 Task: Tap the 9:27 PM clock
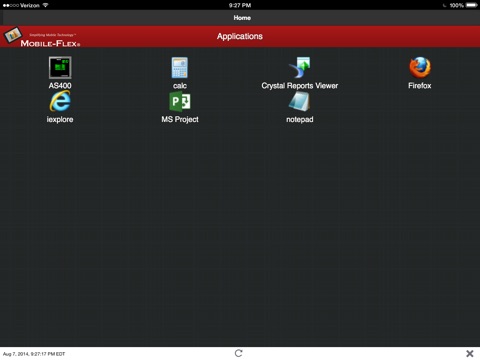(x=240, y=5)
